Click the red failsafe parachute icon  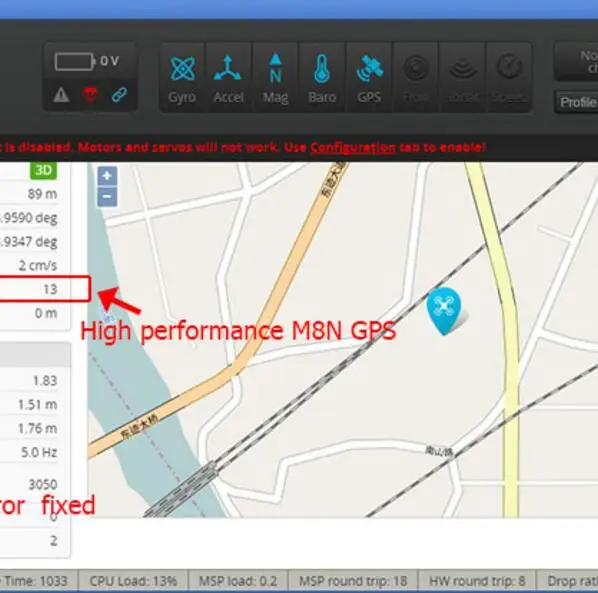tap(90, 95)
